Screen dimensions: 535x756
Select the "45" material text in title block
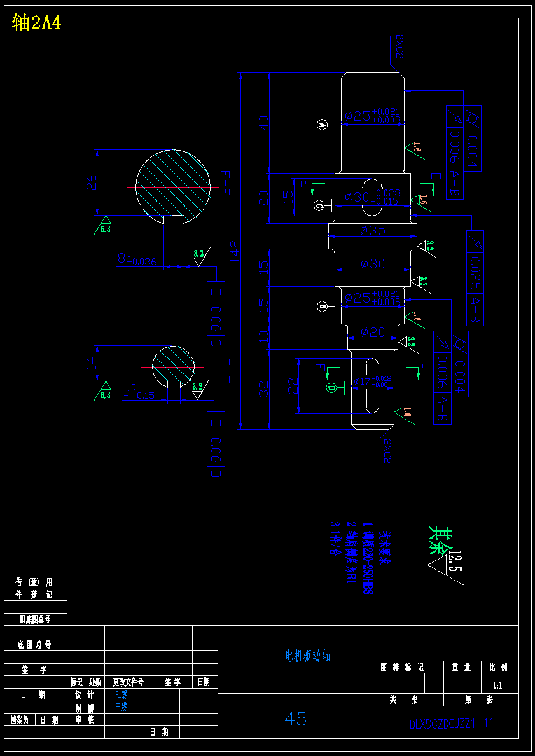(x=296, y=719)
